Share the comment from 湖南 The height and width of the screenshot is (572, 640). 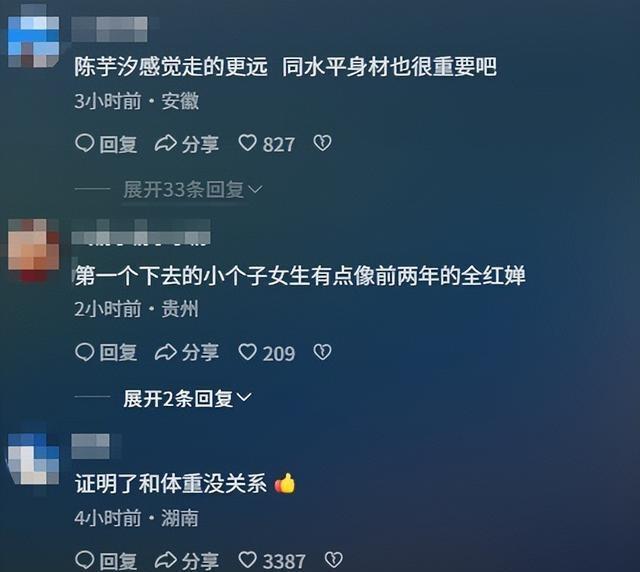click(187, 561)
